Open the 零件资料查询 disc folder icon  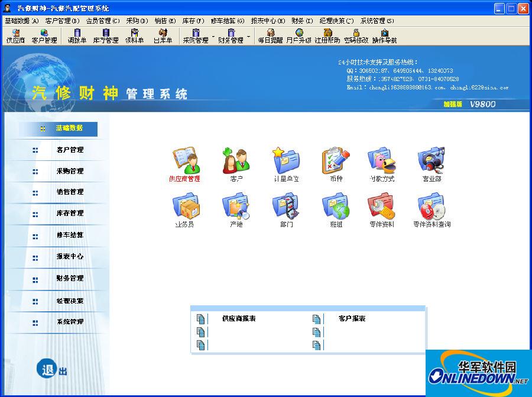pos(432,210)
